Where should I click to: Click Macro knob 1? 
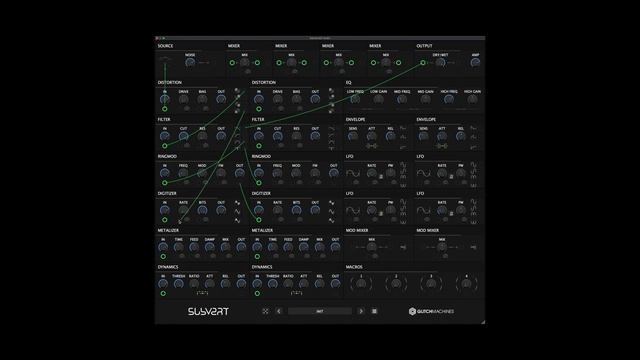[361, 284]
